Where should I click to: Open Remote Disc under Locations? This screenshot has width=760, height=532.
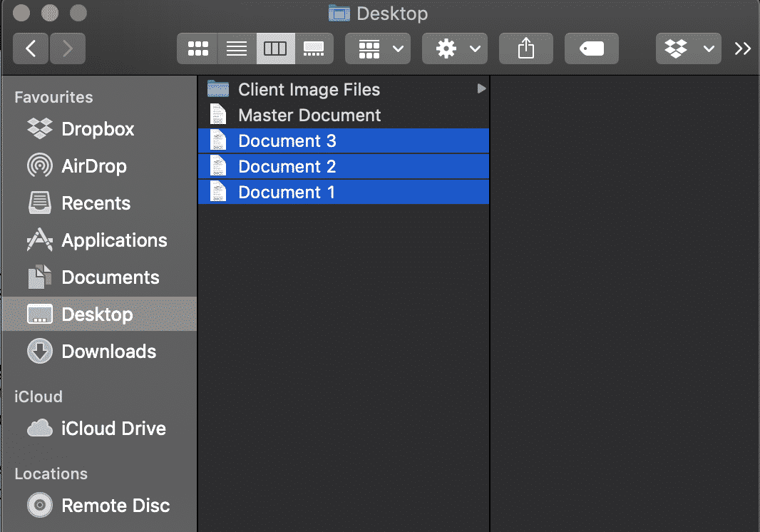115,505
